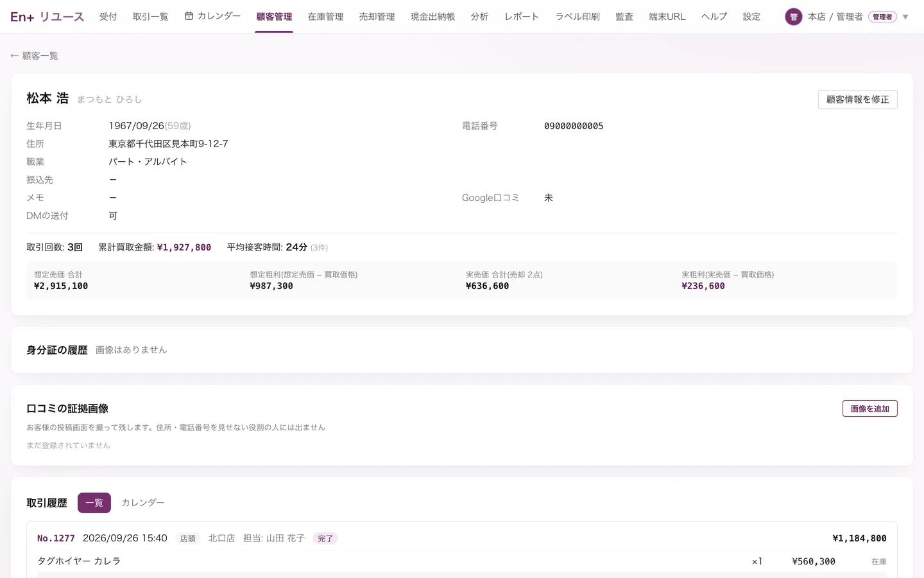Click the 完了 status badge
This screenshot has width=924, height=578.
point(325,538)
